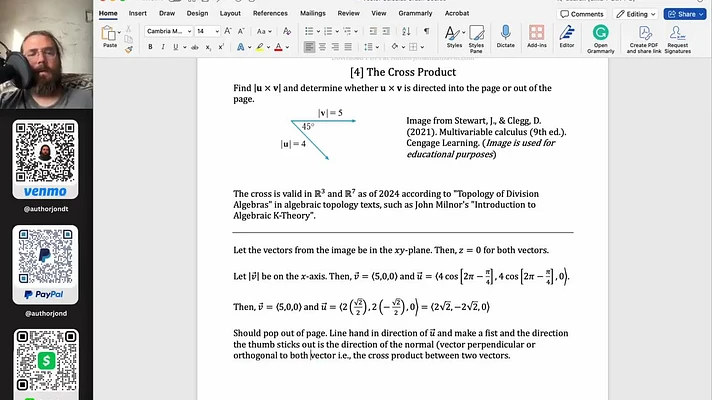
Task: Click the vector diagram image
Action: pyautogui.click(x=318, y=134)
